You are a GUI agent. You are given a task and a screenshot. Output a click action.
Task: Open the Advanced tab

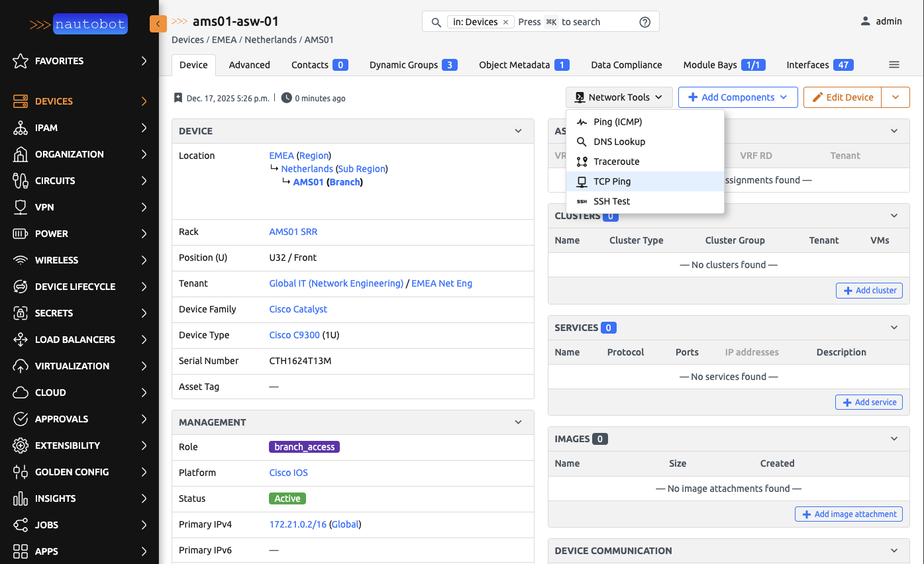(x=249, y=65)
